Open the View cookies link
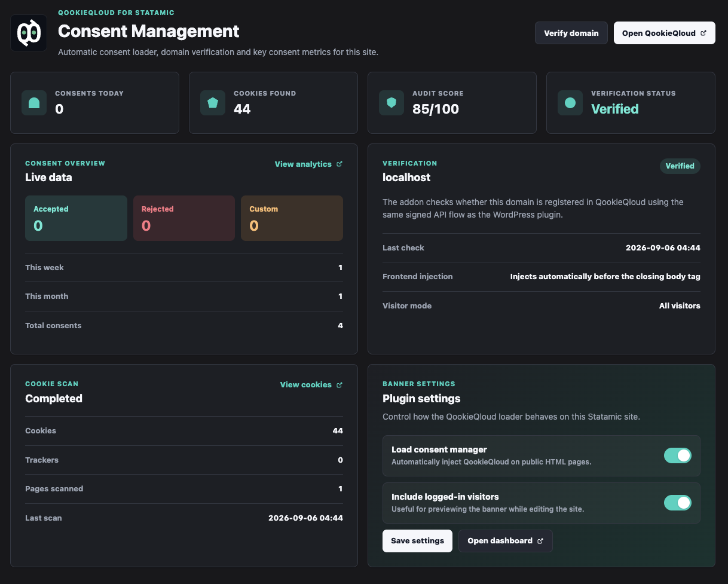The image size is (728, 584). (311, 385)
